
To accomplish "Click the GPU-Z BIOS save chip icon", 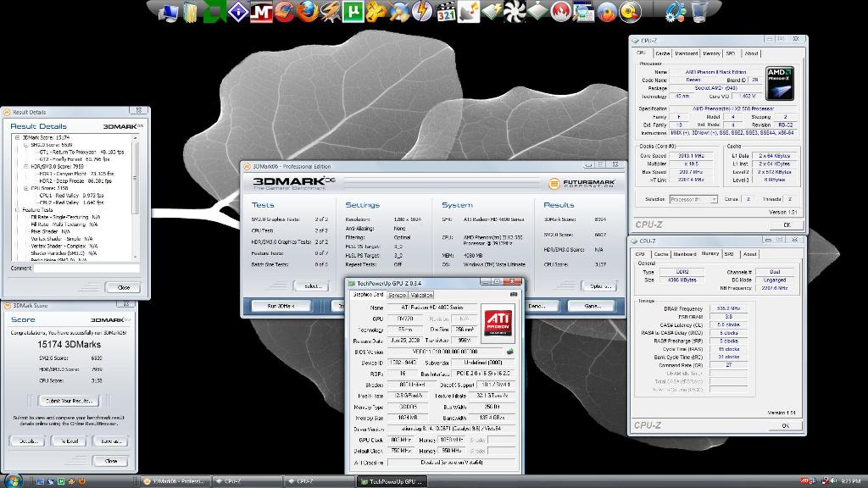I will [x=509, y=352].
